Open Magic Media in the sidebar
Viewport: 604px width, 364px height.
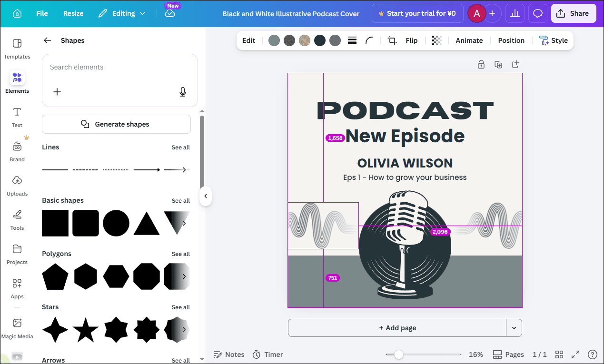click(17, 328)
